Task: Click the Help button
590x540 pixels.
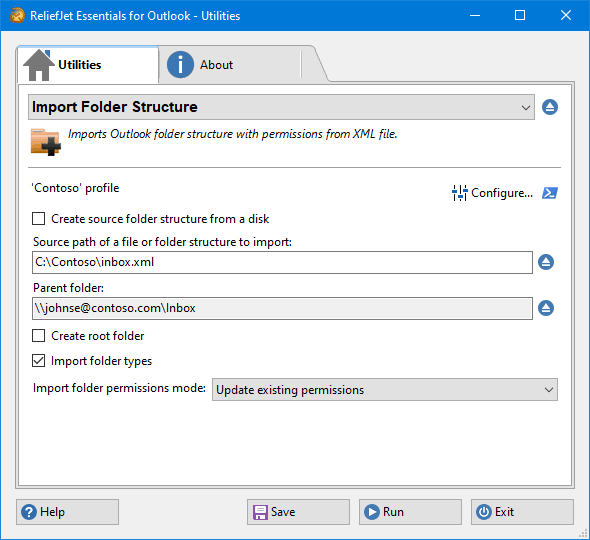Action: coord(67,512)
